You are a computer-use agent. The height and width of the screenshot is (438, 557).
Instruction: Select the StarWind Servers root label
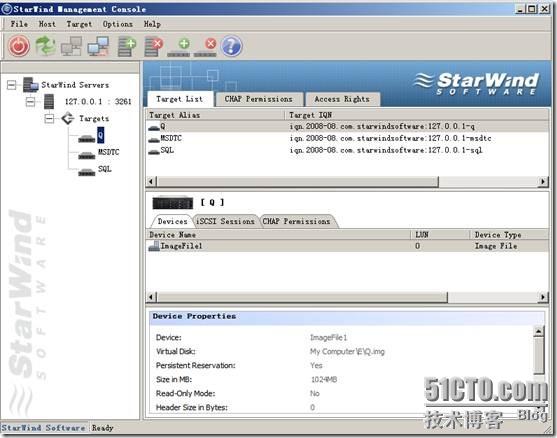point(75,85)
